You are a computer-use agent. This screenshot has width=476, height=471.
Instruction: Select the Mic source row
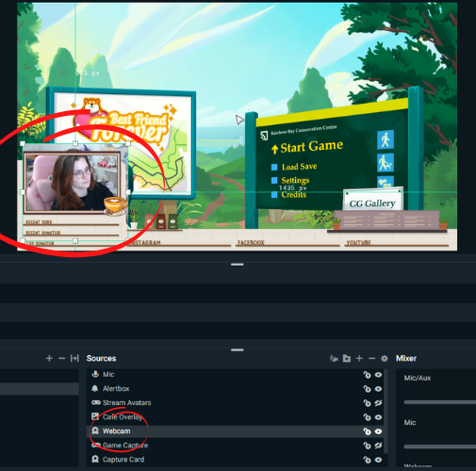pos(236,374)
